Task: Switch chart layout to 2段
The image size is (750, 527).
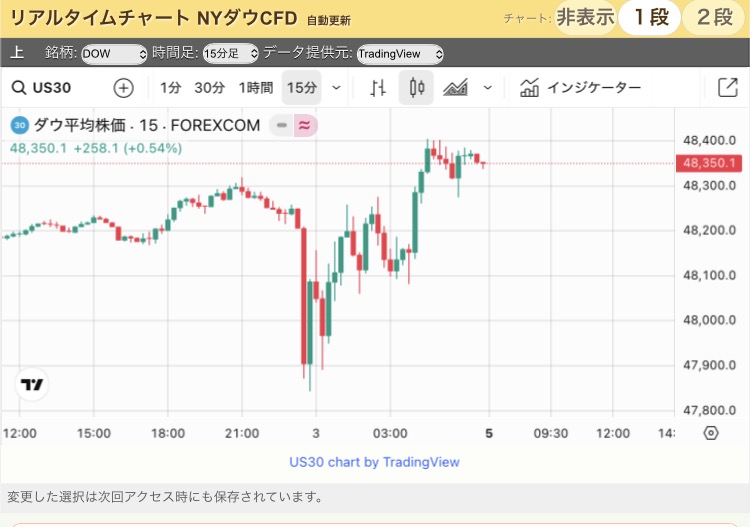Action: (x=714, y=17)
